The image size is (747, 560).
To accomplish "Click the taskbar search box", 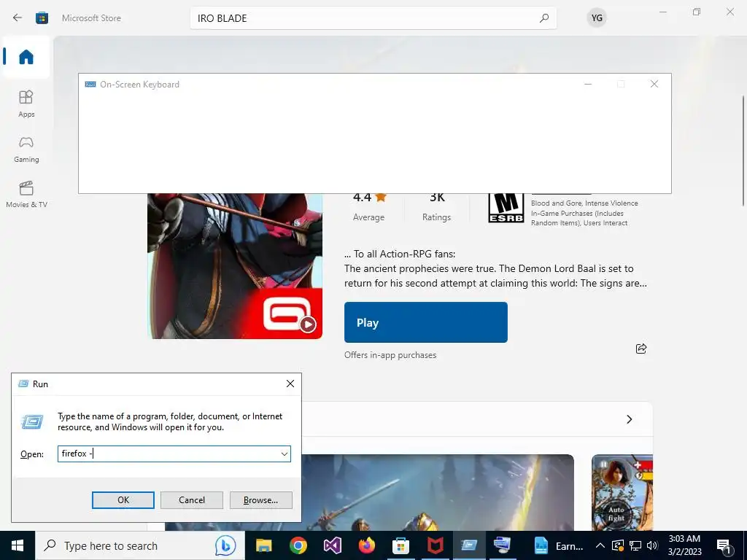I will pyautogui.click(x=140, y=545).
